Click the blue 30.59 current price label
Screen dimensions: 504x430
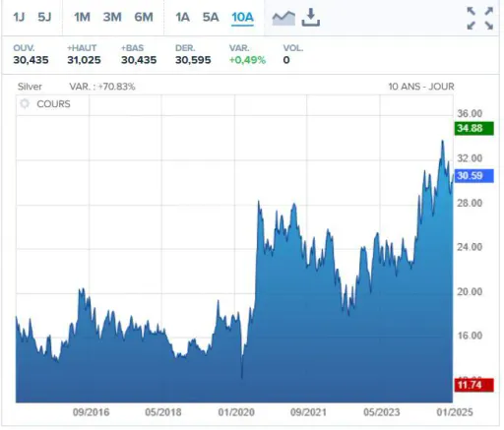click(473, 176)
